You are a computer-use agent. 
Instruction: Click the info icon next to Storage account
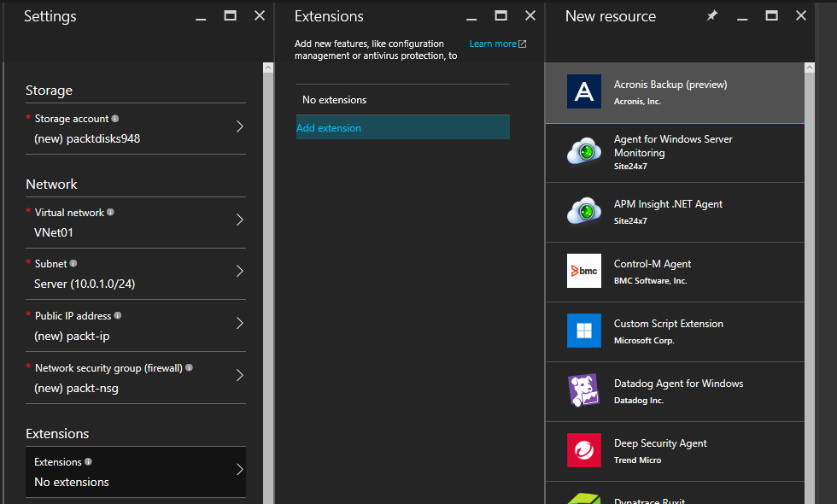(115, 119)
